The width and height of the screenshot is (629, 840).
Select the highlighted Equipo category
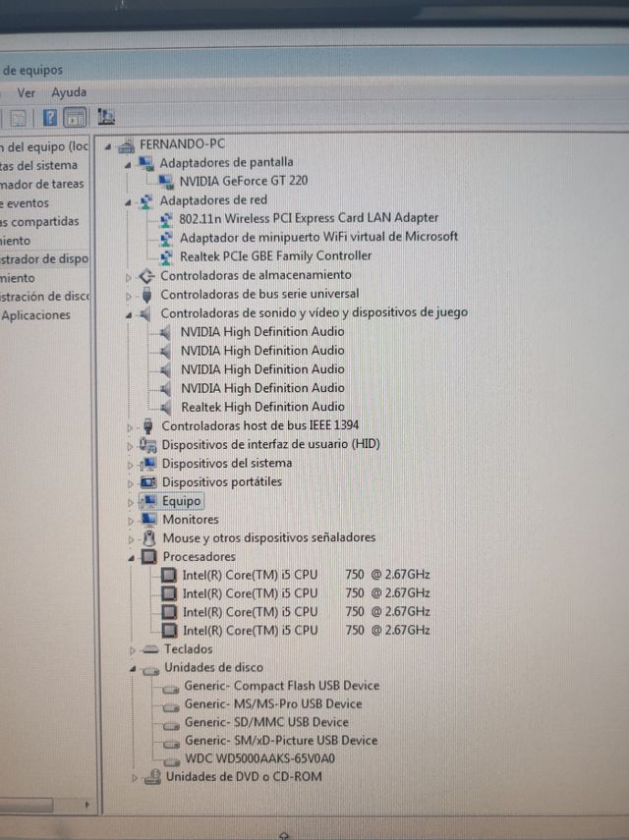181,501
